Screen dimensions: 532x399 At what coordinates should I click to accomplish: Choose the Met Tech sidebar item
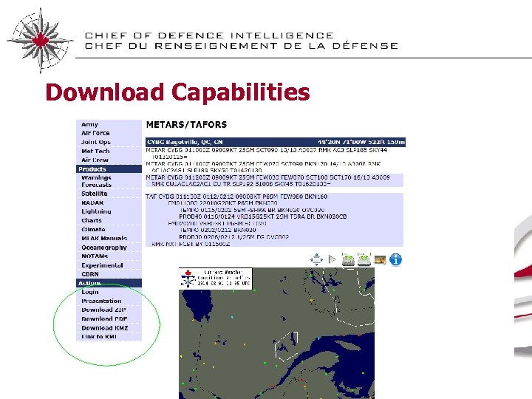click(x=95, y=151)
